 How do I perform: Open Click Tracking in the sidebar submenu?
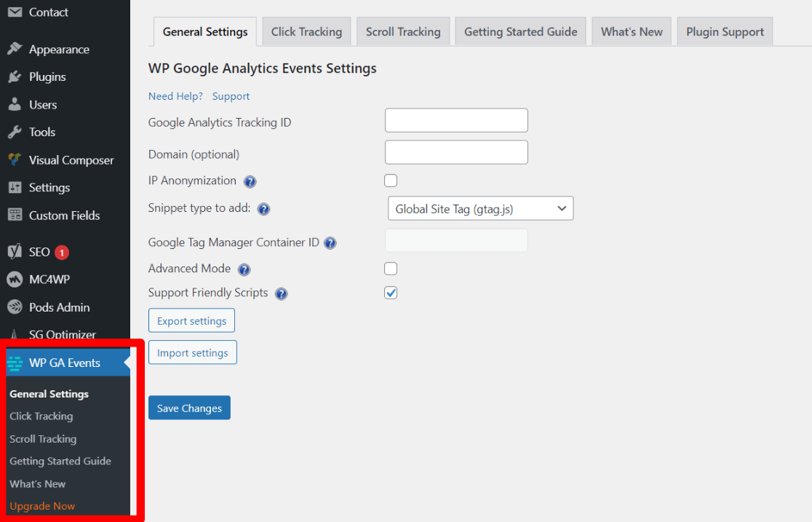[41, 416]
